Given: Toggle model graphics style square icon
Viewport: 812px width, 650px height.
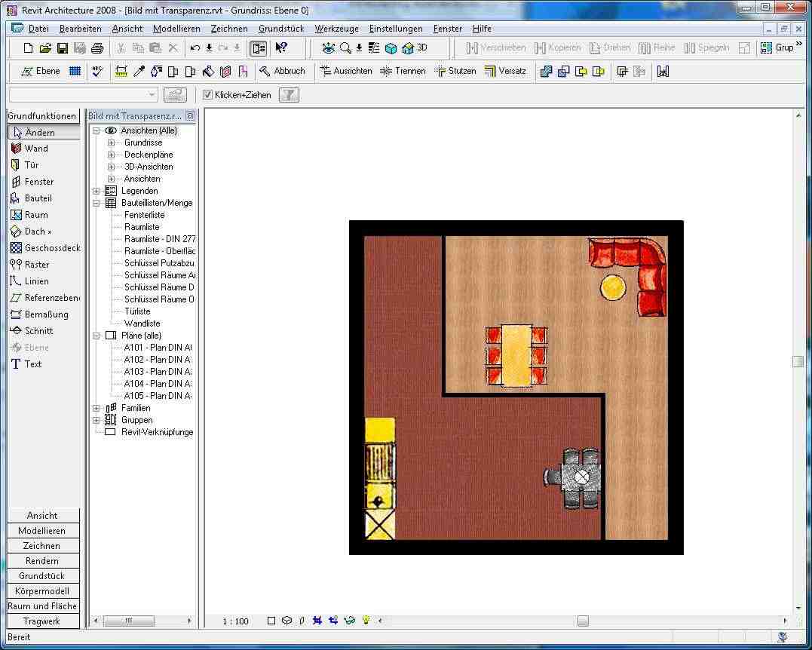Looking at the screenshot, I should point(271,621).
